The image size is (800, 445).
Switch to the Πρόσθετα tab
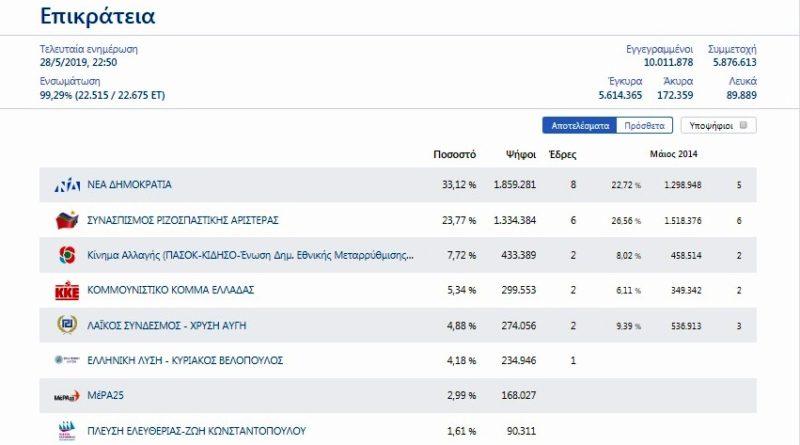644,126
